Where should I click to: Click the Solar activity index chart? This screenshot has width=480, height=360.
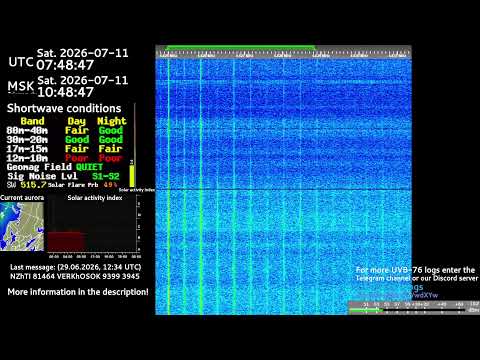tap(94, 227)
